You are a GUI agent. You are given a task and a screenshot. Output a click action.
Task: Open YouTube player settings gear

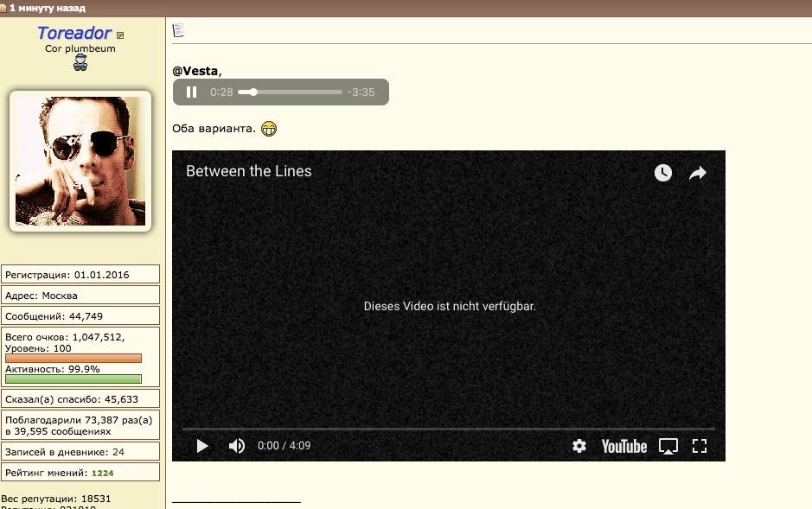click(x=579, y=446)
